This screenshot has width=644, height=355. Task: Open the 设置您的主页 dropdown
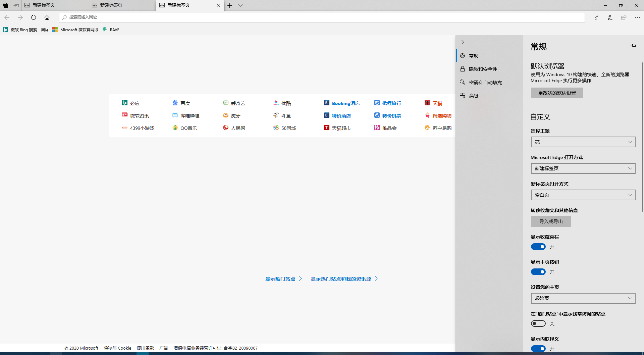click(583, 298)
